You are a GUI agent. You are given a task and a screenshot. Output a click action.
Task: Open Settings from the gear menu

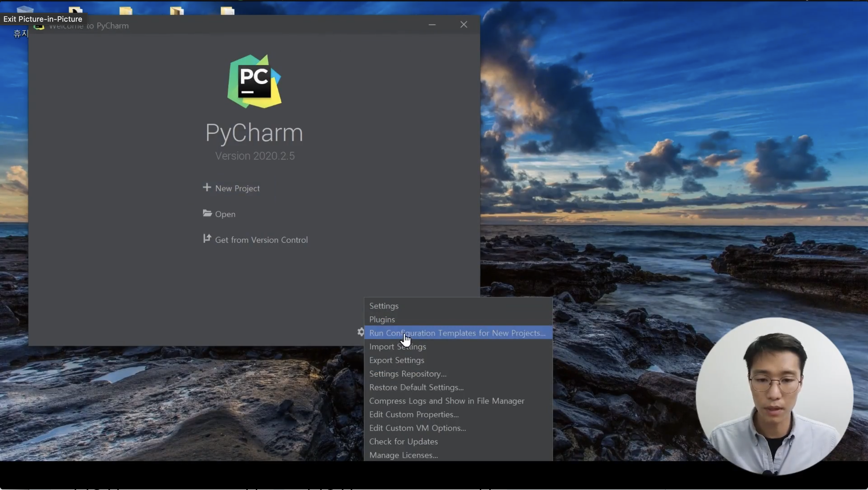coord(458,306)
